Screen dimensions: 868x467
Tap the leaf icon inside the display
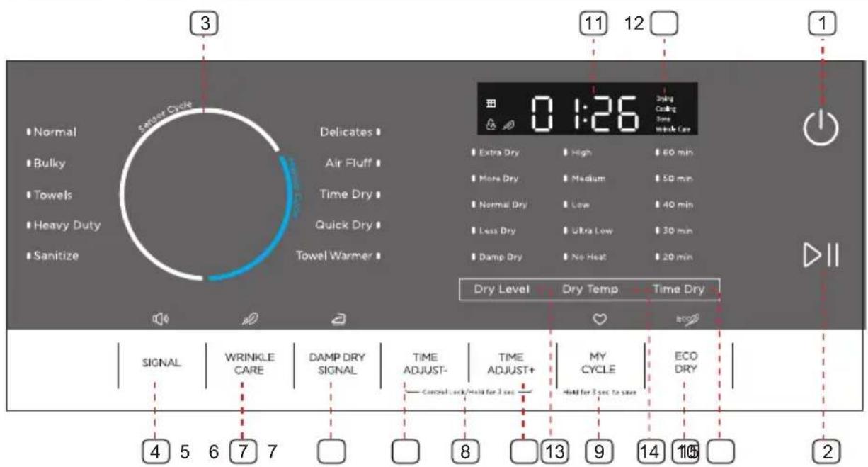[509, 125]
